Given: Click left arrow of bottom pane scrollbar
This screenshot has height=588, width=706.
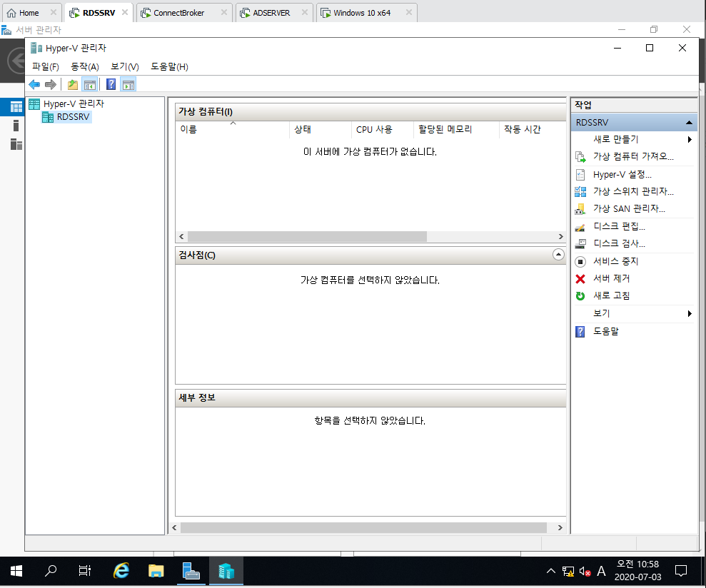Looking at the screenshot, I should (174, 527).
